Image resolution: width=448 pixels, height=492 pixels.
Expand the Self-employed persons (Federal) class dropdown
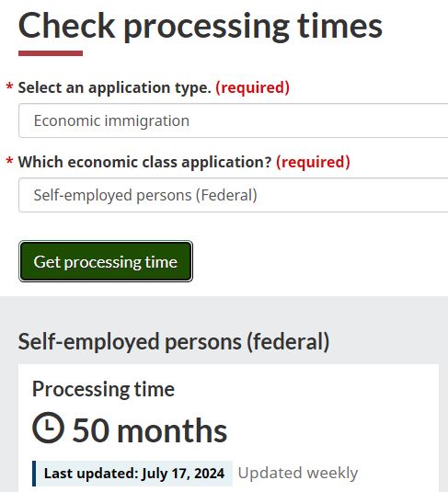pyautogui.click(x=234, y=195)
